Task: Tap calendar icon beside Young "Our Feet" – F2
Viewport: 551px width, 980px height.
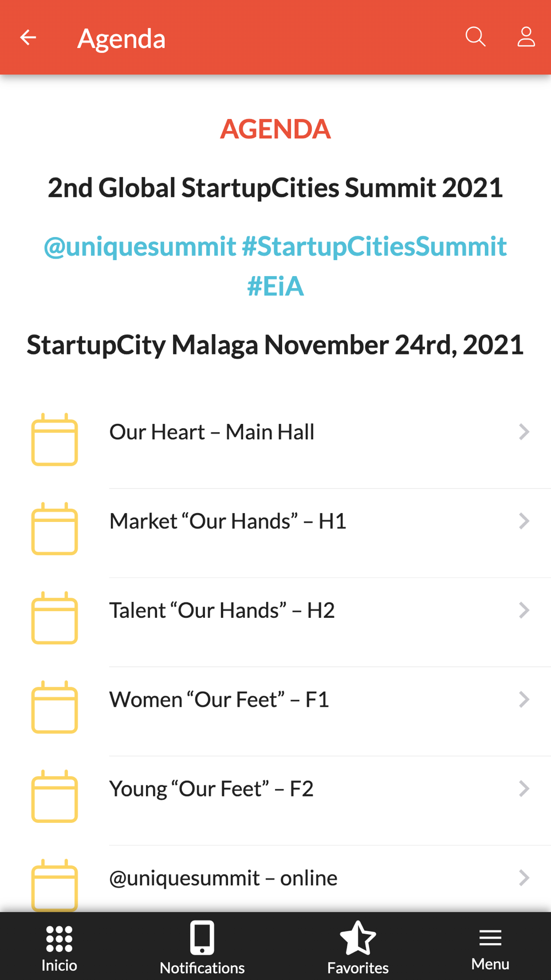Action: (x=55, y=796)
